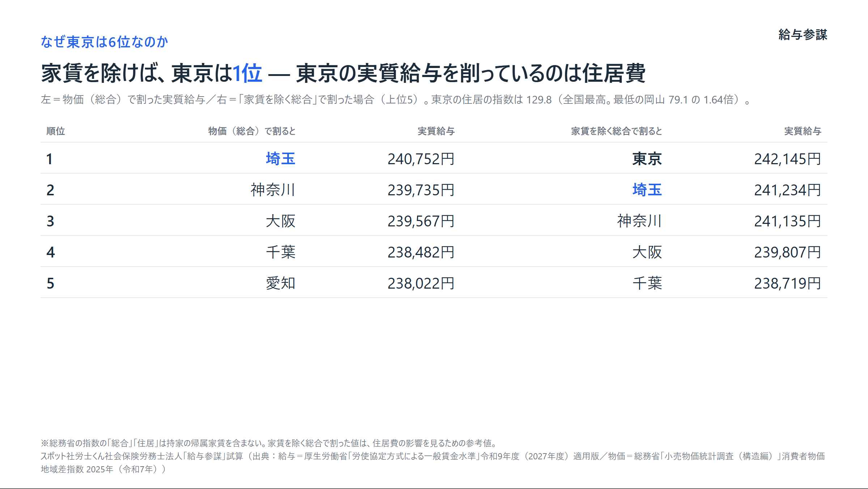Screen dimensions: 868x489
Task: Click the description line starting 左＝物価
Action: [x=396, y=99]
